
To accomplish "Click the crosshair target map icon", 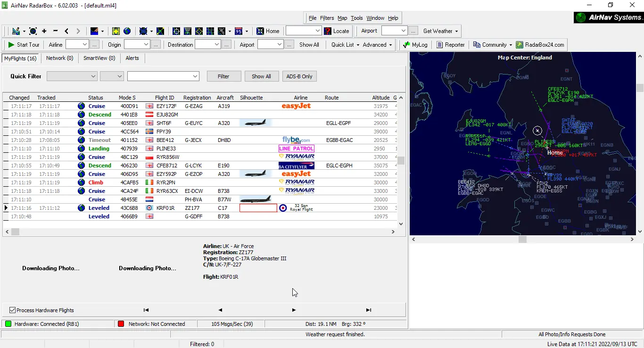I will (176, 31).
